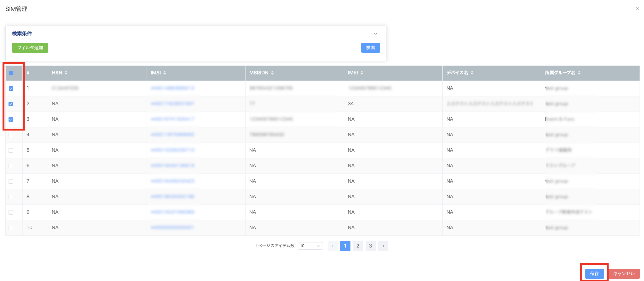Toggle the select-all header checkbox

[x=11, y=73]
